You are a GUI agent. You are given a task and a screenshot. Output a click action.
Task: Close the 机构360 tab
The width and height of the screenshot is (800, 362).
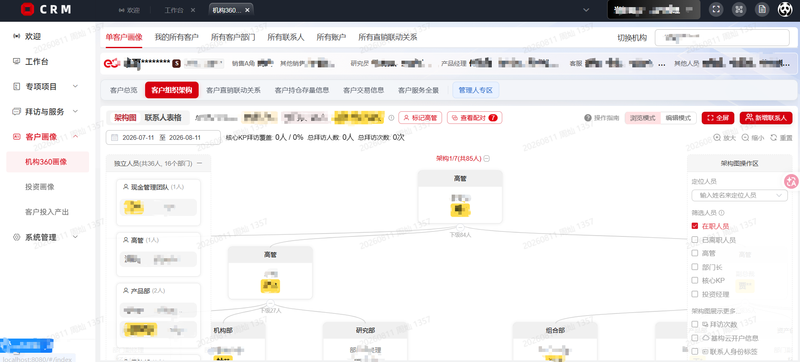coord(247,10)
